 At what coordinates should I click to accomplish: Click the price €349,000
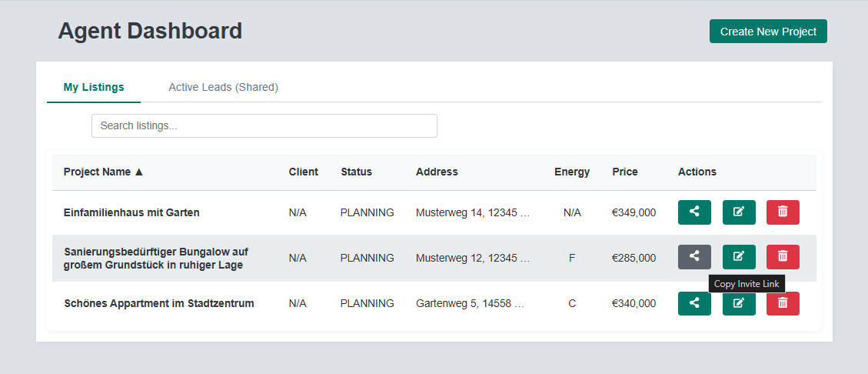634,212
